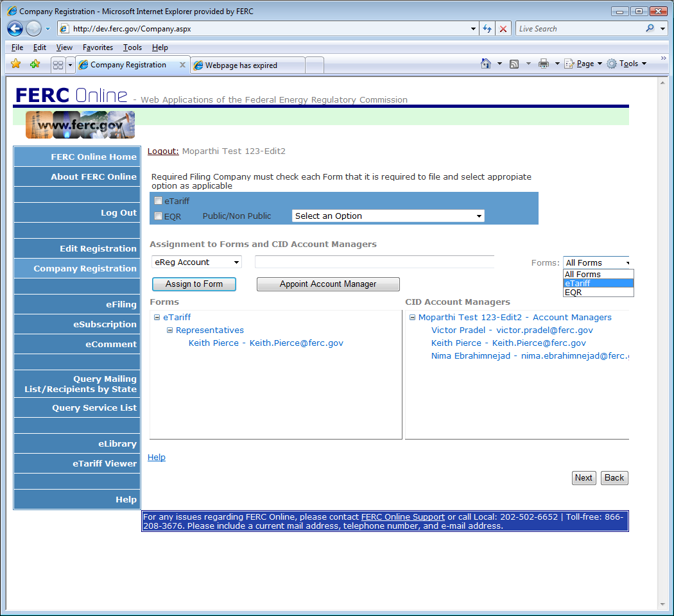The width and height of the screenshot is (674, 616).
Task: Click the Add to Favorites icon
Action: point(35,64)
